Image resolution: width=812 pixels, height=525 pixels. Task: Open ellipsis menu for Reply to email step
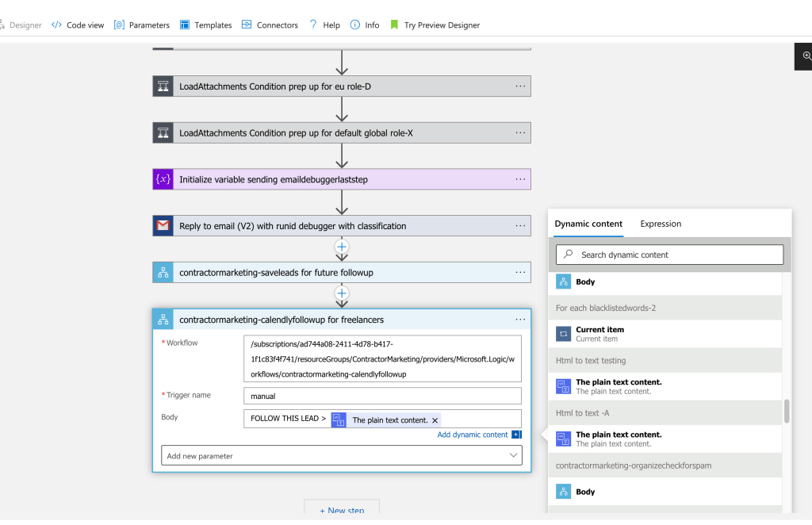coord(520,226)
